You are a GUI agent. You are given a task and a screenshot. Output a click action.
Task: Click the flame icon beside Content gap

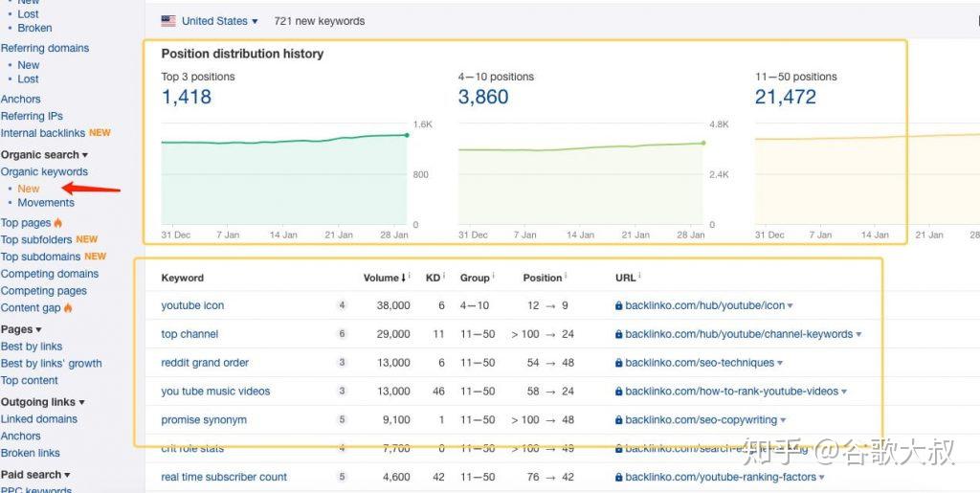coord(68,307)
